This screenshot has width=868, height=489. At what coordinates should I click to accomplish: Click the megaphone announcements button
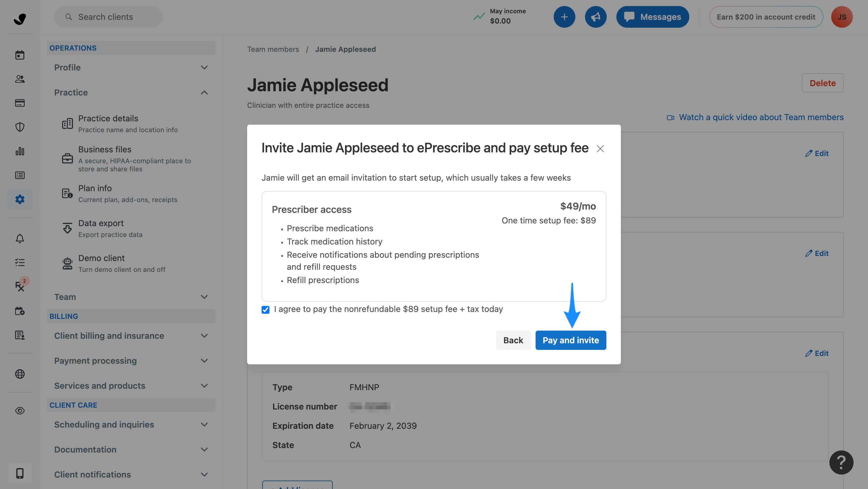point(596,17)
